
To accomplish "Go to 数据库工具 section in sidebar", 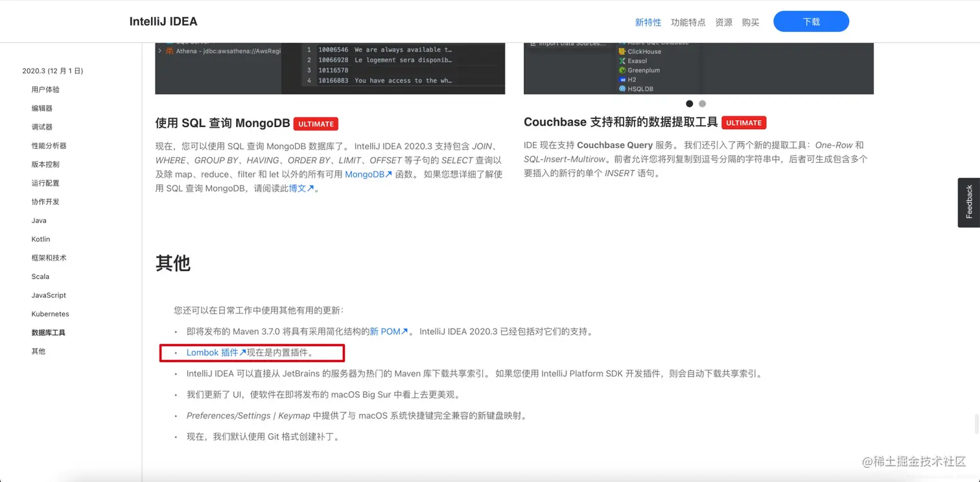I will 49,333.
